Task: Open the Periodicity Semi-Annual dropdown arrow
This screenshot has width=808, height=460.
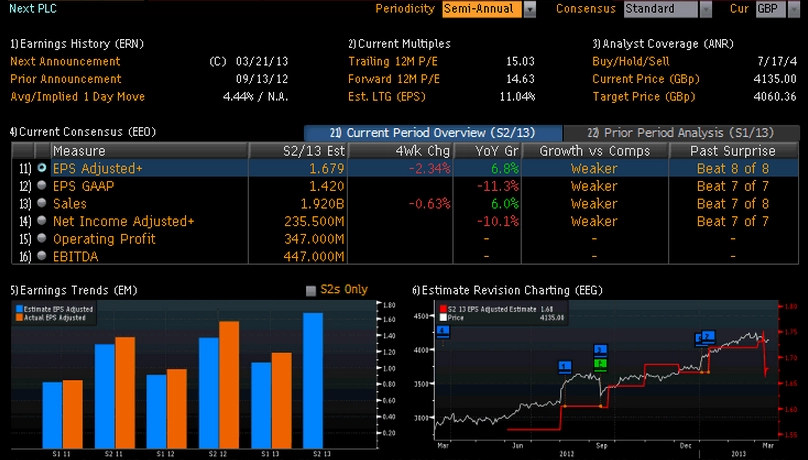Action: pyautogui.click(x=530, y=9)
